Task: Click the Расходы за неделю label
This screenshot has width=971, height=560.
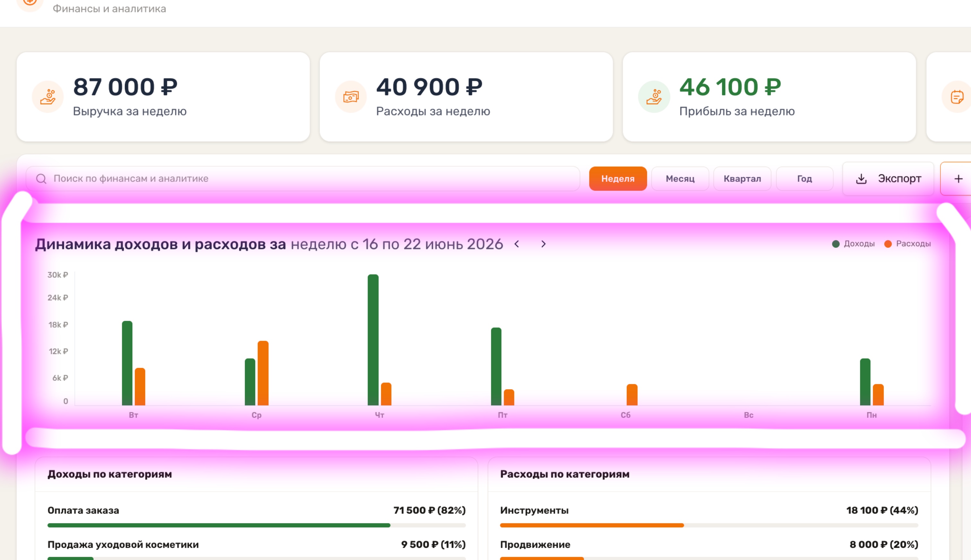Action: [433, 111]
